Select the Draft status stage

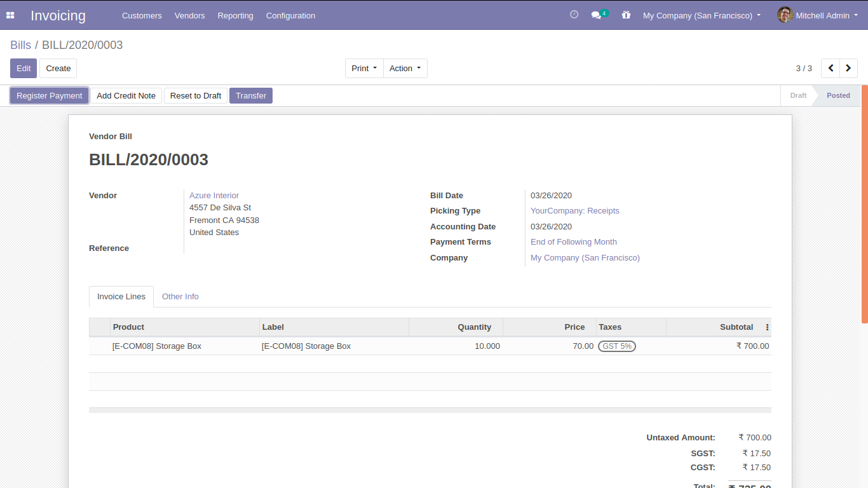(798, 95)
